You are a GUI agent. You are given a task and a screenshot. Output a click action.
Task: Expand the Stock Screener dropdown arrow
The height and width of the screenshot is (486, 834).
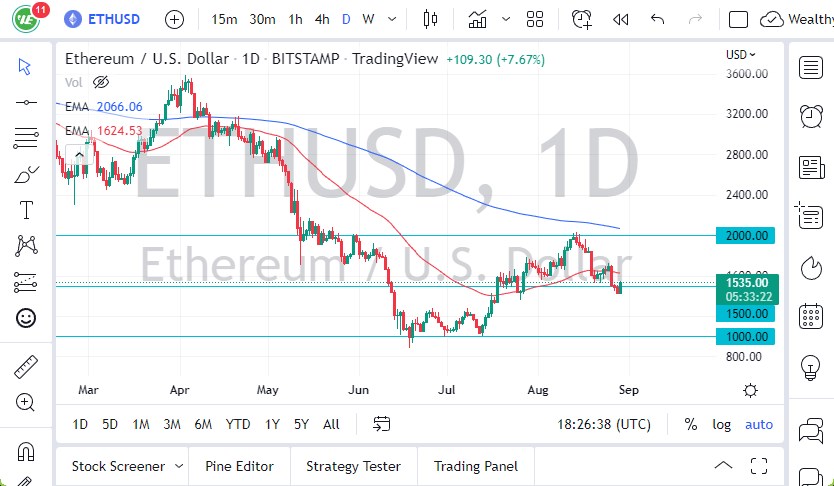[178, 466]
